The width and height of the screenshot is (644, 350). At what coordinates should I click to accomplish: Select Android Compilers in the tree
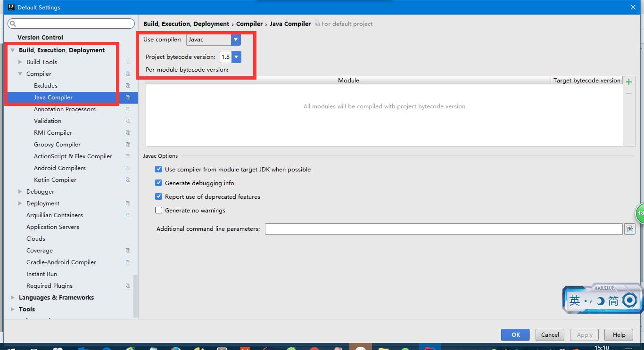click(60, 168)
